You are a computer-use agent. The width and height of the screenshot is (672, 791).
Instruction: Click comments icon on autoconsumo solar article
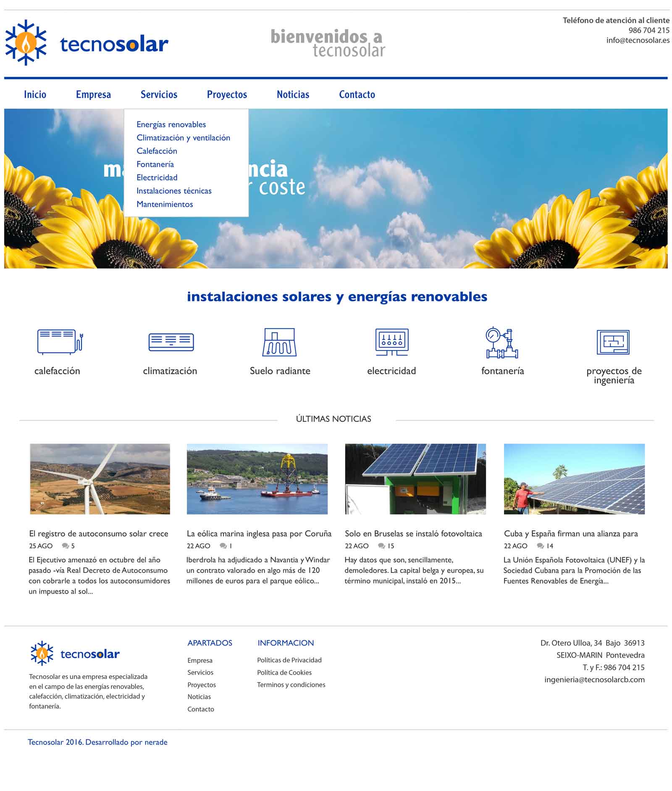(66, 546)
